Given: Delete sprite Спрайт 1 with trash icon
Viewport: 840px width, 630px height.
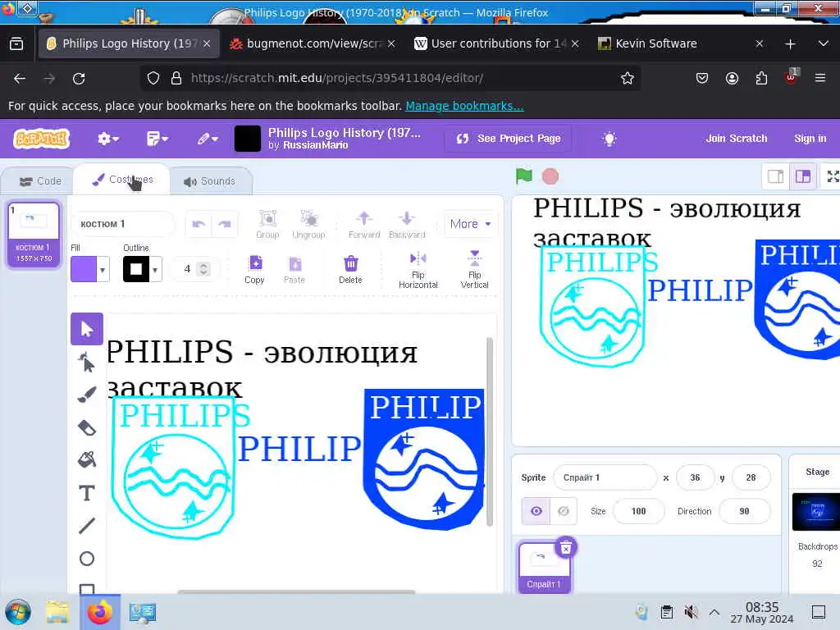Looking at the screenshot, I should [x=566, y=547].
